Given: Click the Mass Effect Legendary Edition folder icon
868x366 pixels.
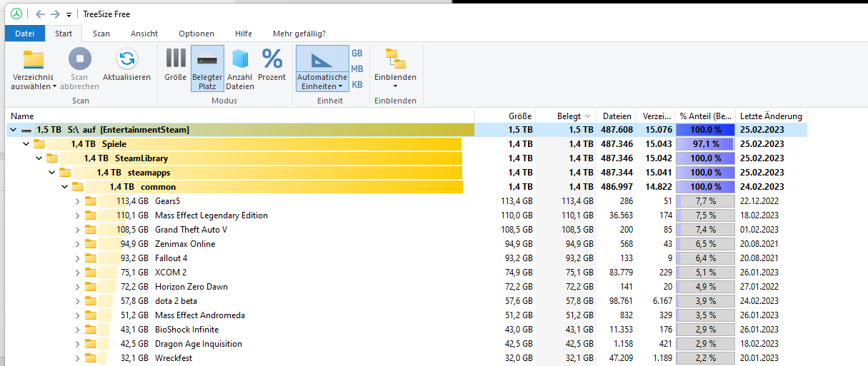Looking at the screenshot, I should click(91, 215).
